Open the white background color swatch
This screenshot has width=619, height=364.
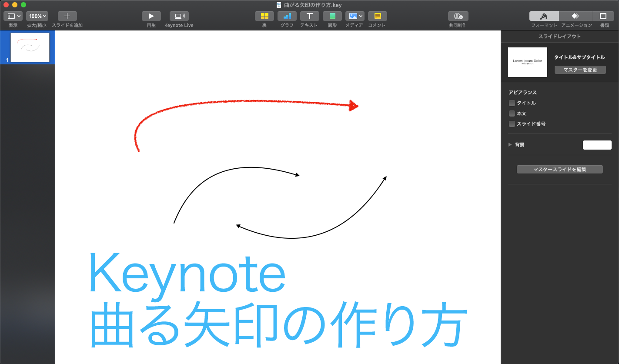(597, 145)
